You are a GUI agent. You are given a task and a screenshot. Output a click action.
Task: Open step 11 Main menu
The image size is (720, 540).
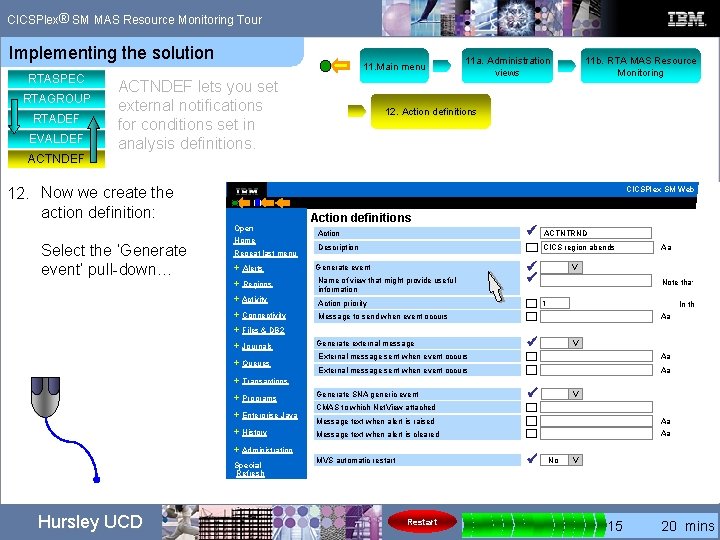[394, 66]
